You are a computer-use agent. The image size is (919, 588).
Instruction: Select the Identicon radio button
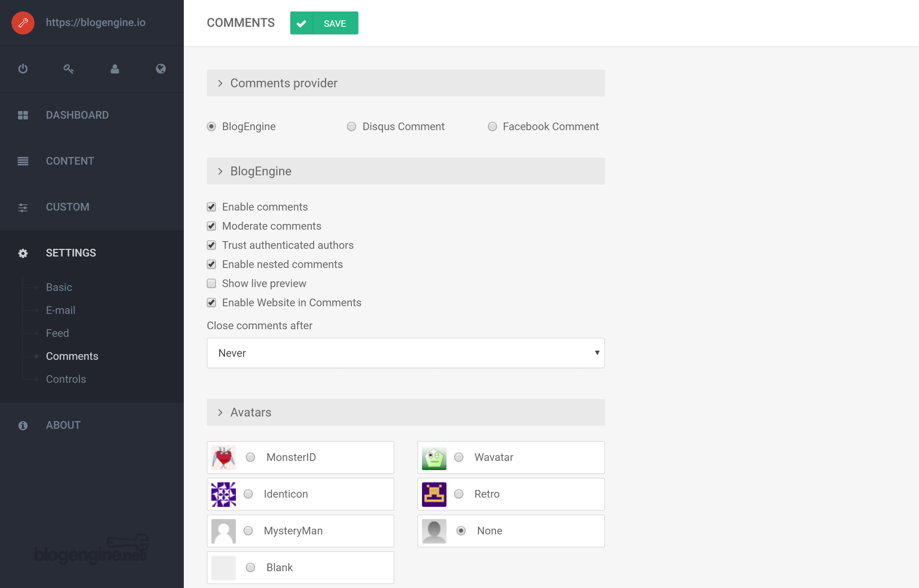click(248, 494)
